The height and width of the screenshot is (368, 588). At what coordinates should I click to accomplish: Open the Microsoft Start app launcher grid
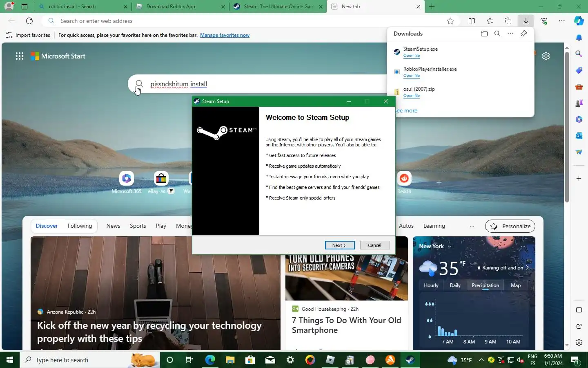20,56
